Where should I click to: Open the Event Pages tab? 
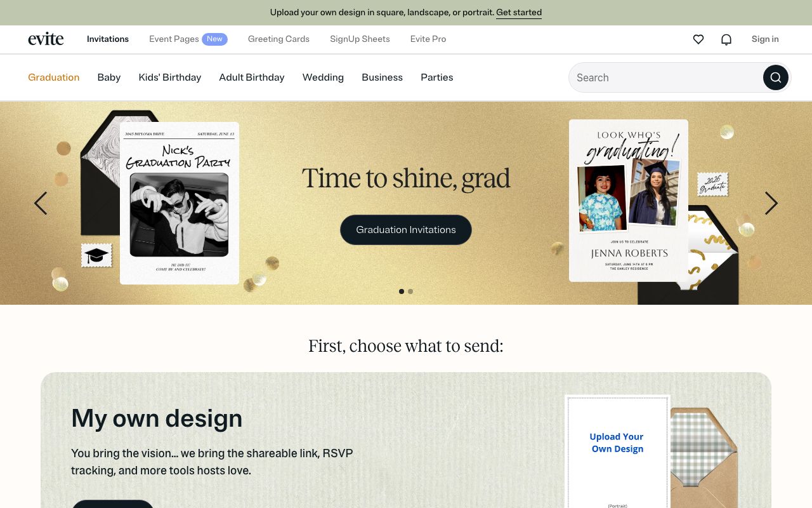[x=174, y=39]
